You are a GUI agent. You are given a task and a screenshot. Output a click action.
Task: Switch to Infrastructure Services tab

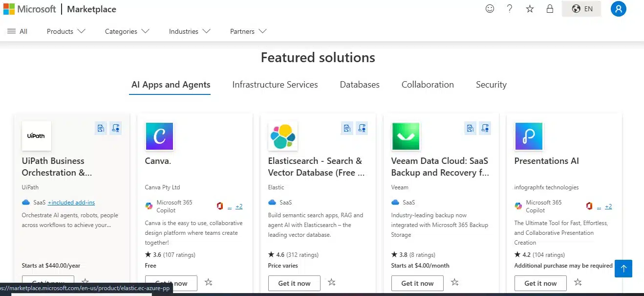pos(275,85)
